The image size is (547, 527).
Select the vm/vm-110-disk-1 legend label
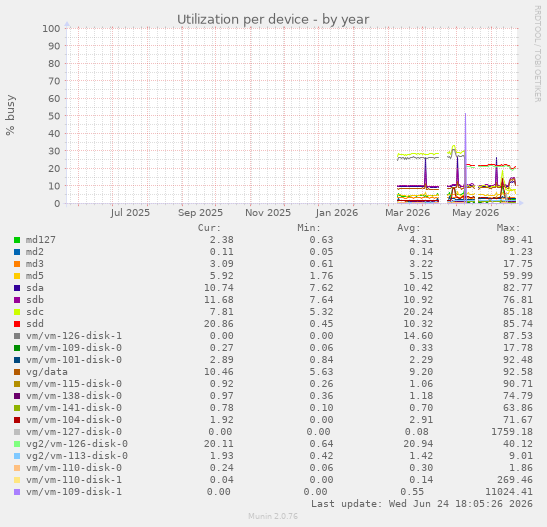coord(74,480)
